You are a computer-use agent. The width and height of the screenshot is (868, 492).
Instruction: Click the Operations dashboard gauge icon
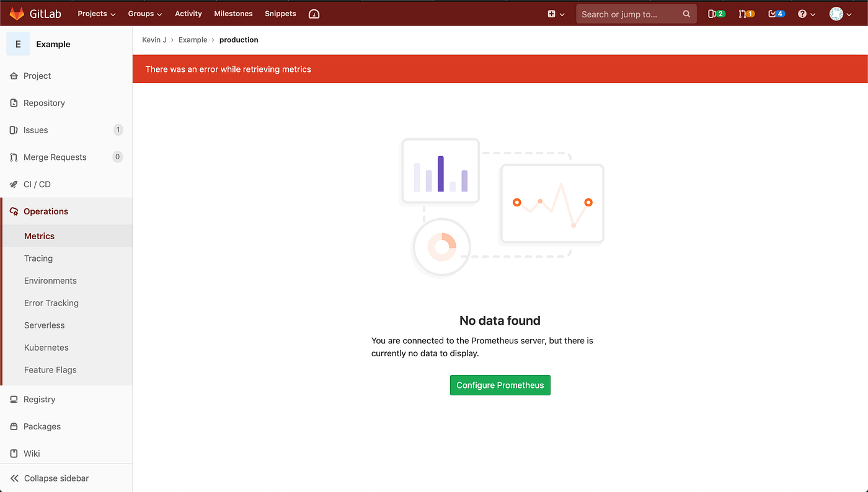[x=314, y=14]
